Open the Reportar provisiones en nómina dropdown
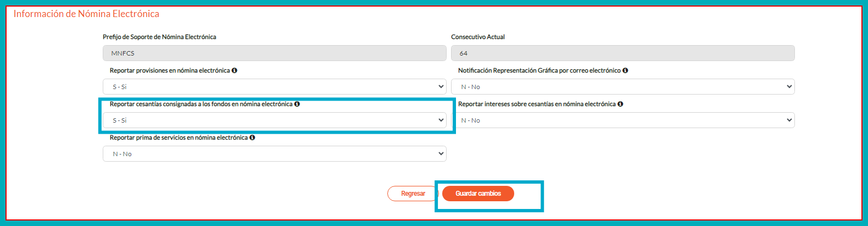 pyautogui.click(x=274, y=87)
